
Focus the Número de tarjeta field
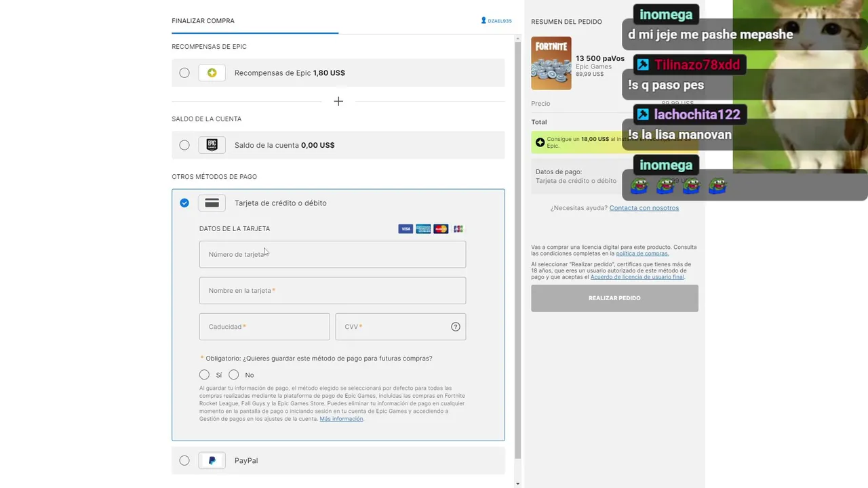click(332, 254)
